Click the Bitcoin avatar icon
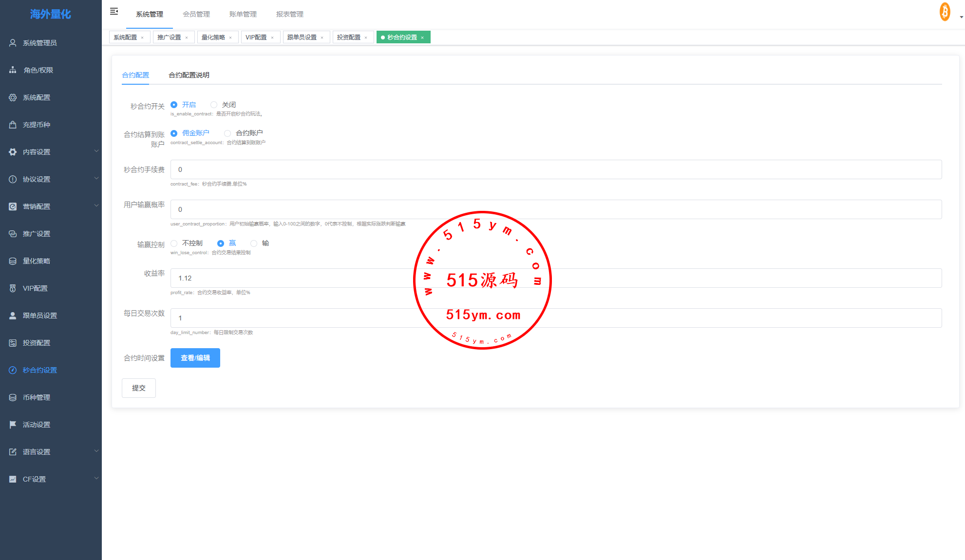 click(x=945, y=12)
